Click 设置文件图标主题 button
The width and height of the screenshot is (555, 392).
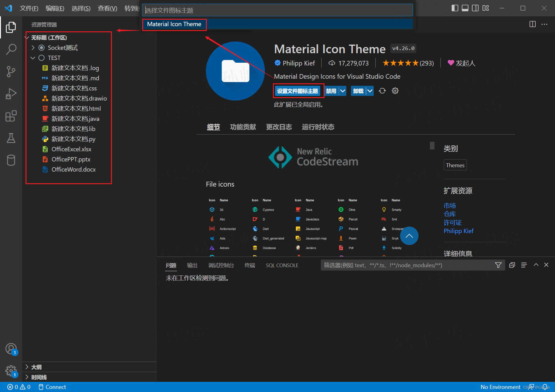pyautogui.click(x=297, y=91)
